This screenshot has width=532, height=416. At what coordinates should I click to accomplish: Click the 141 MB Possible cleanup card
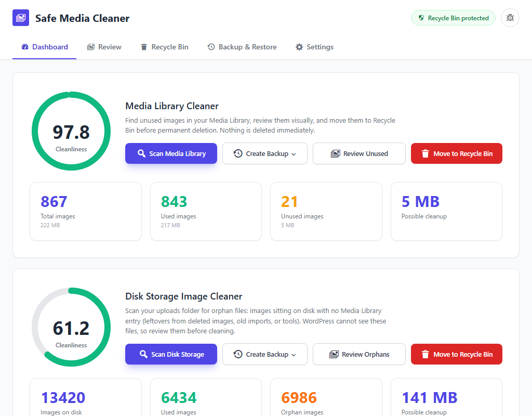[x=446, y=397]
